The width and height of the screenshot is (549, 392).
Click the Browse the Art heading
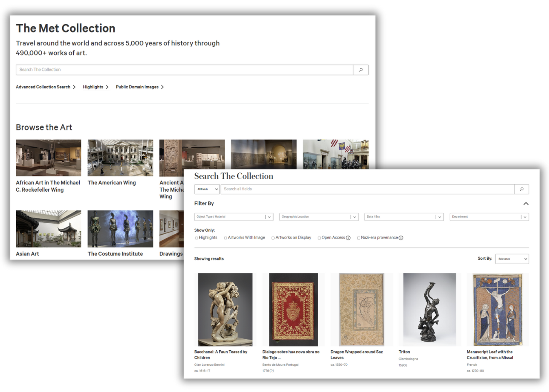tap(44, 127)
